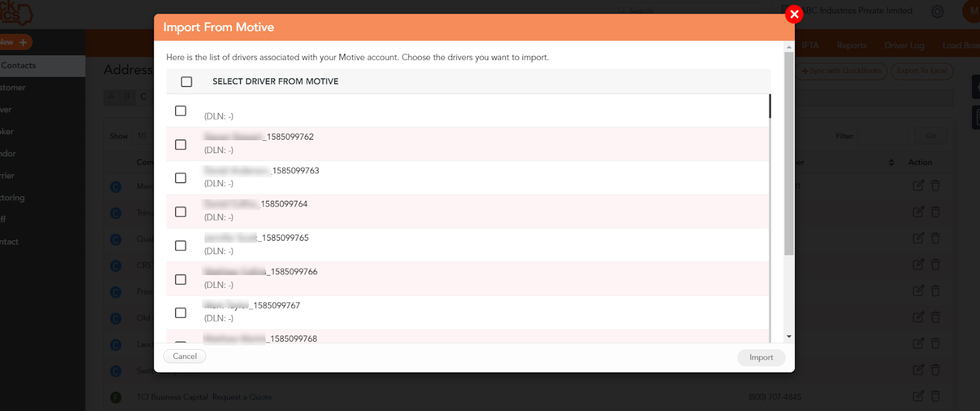The height and width of the screenshot is (411, 980).
Task: Click driver entry _1585099763 text
Action: click(262, 171)
